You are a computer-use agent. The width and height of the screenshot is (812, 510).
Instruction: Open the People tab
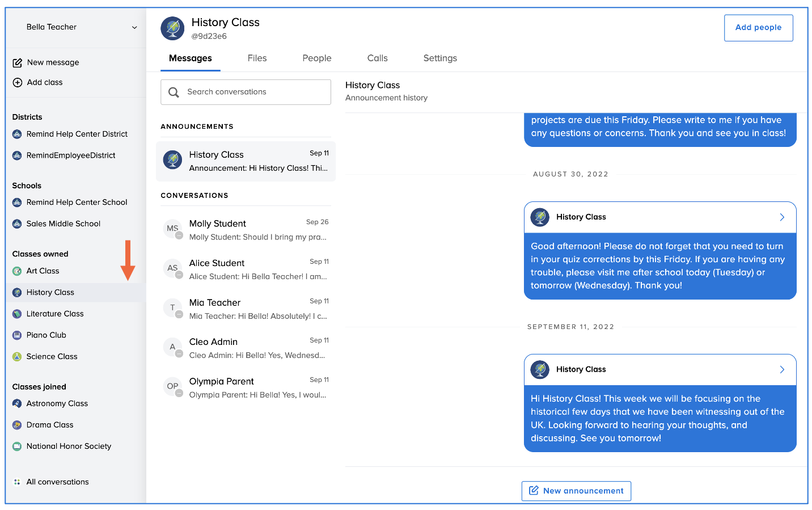click(x=316, y=58)
